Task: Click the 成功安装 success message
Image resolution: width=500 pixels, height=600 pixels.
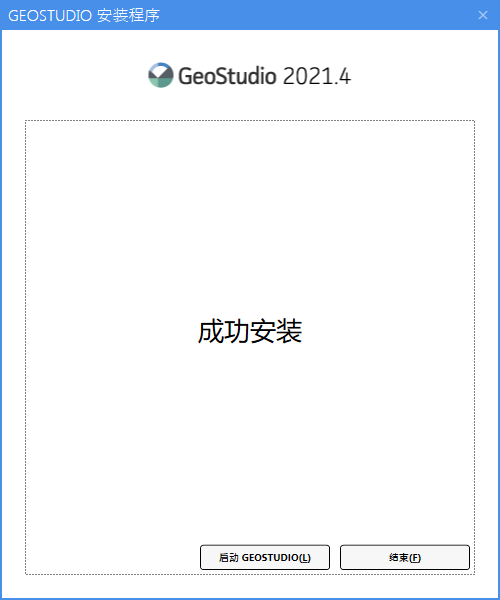Action: (x=250, y=331)
